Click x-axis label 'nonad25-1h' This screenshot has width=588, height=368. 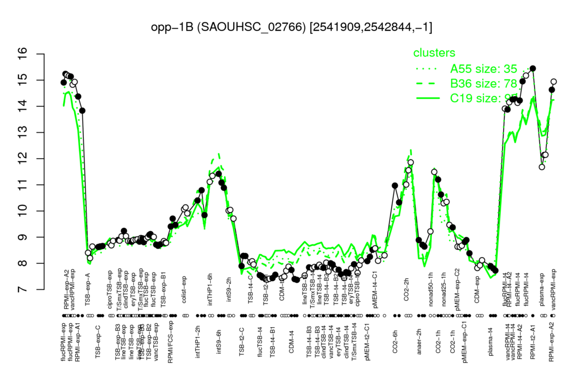(444, 289)
